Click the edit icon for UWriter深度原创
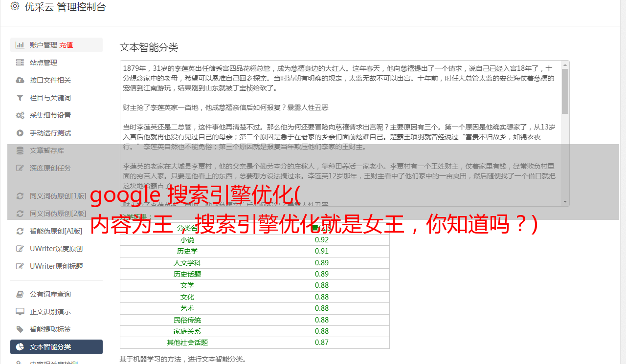The height and width of the screenshot is (364, 626). coord(20,249)
